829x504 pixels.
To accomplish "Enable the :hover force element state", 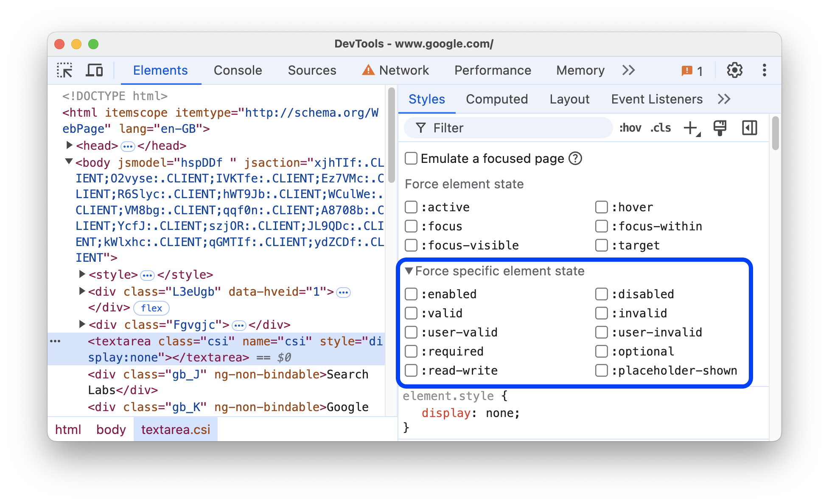I will pos(600,207).
